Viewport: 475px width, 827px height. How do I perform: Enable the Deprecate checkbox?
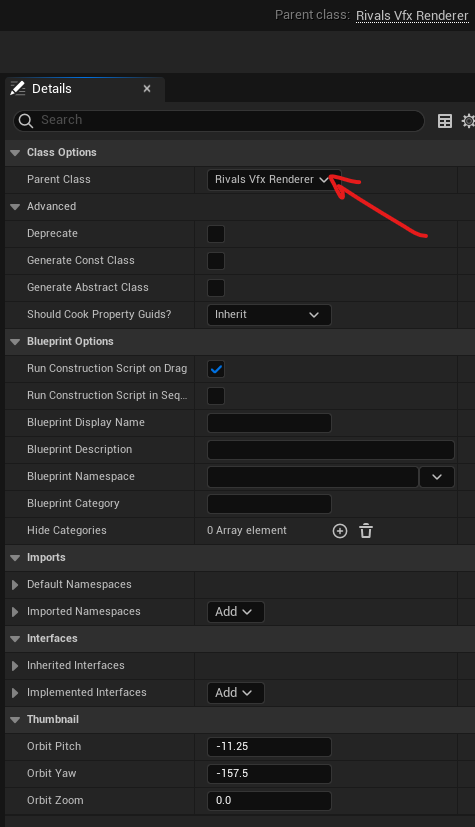pos(216,234)
